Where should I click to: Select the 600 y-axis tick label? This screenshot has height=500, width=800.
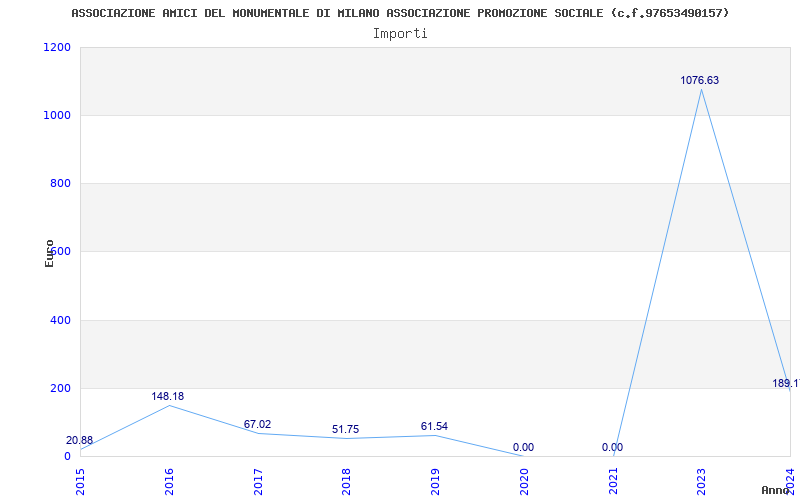point(60,251)
